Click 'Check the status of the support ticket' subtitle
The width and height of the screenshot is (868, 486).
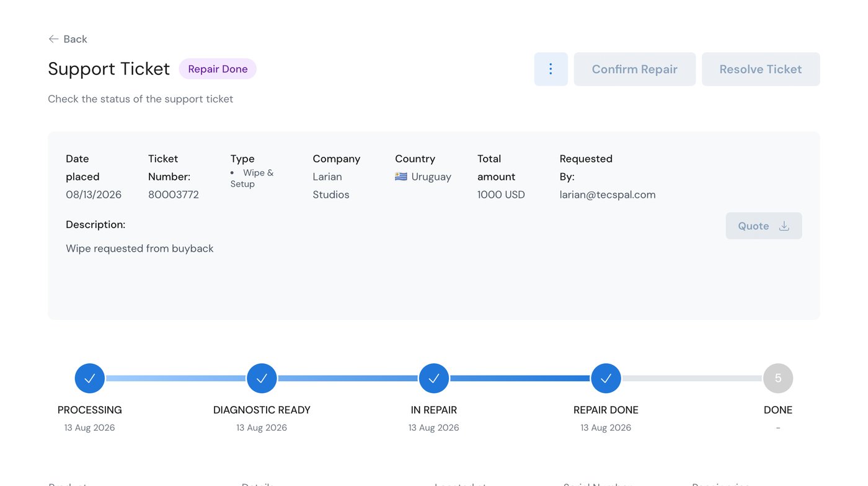pyautogui.click(x=140, y=99)
